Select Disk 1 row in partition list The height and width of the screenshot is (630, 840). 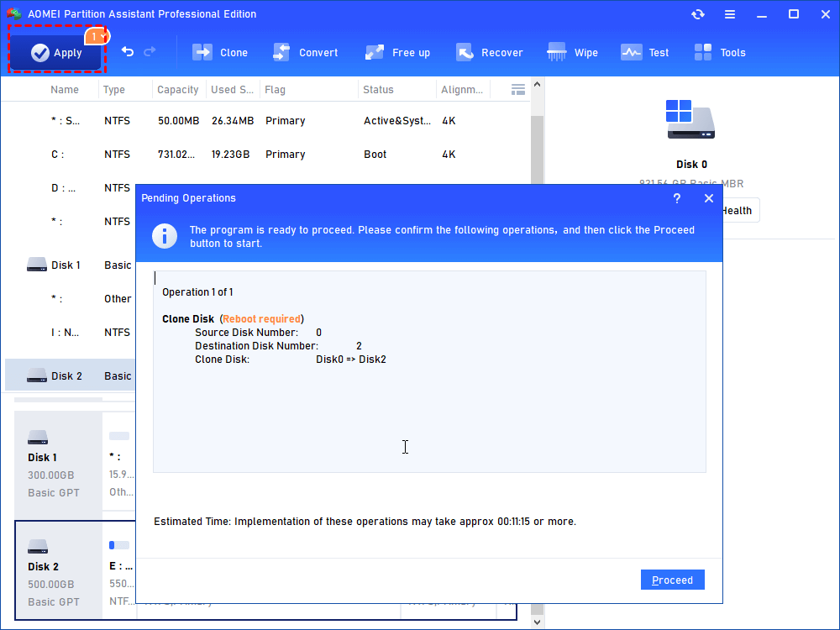(71, 265)
